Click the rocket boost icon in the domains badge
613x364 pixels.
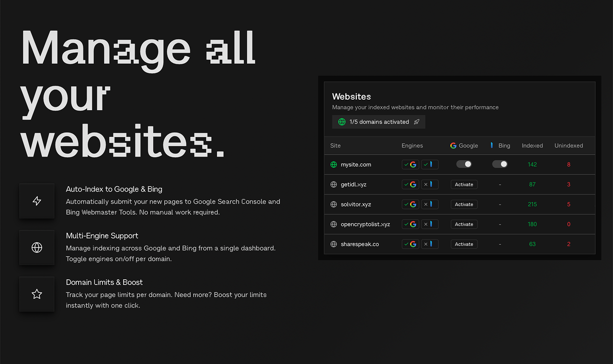416,122
